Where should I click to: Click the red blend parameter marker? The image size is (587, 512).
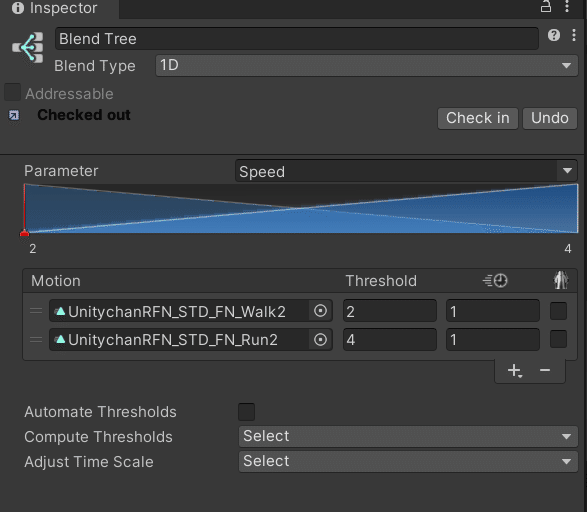[25, 233]
